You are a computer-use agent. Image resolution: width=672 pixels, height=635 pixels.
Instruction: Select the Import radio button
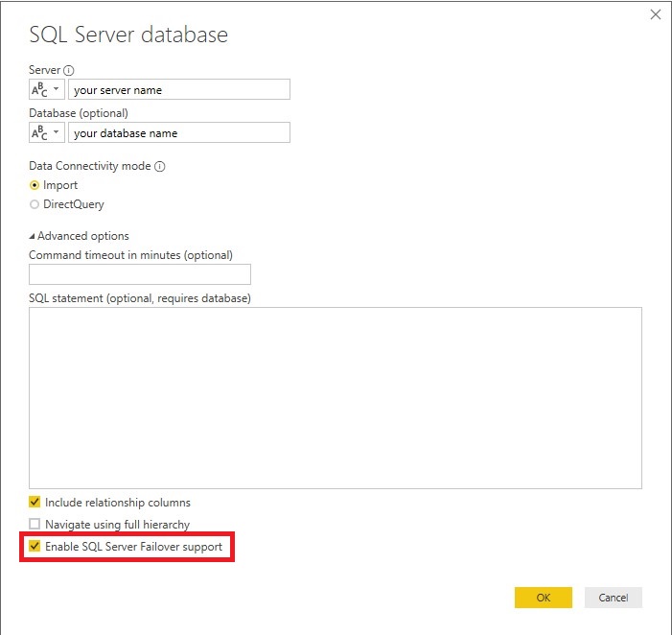(x=35, y=186)
